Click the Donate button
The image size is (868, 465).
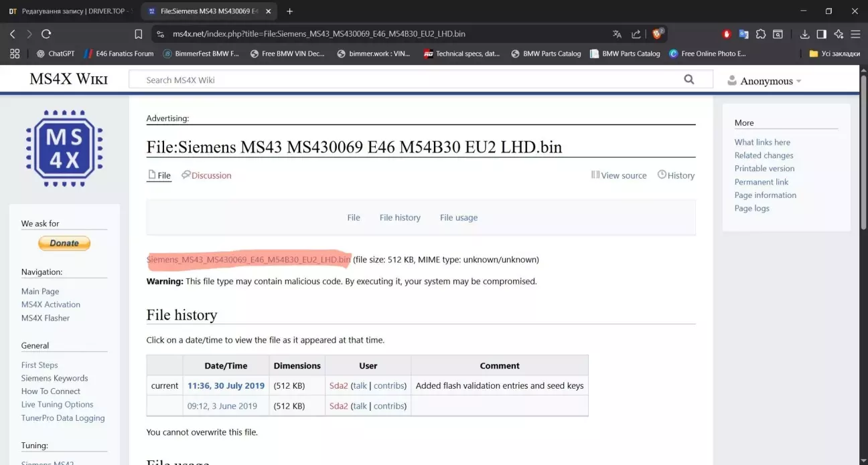[64, 244]
